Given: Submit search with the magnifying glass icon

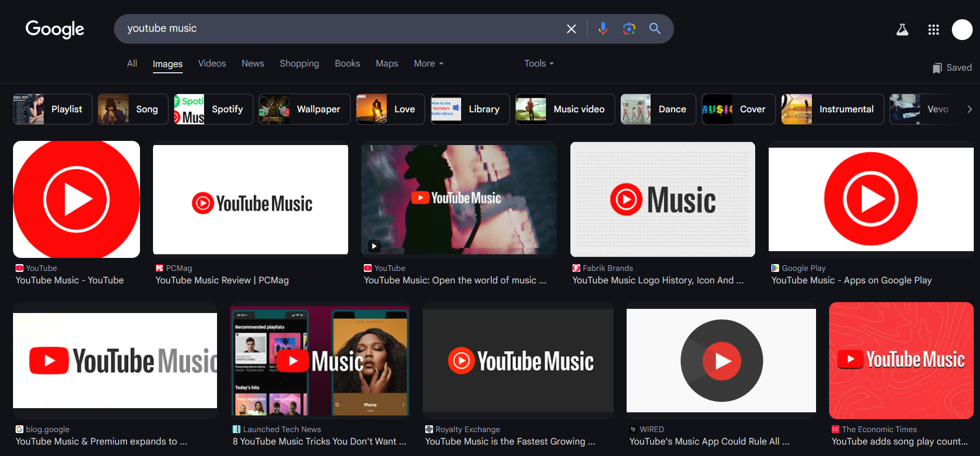Looking at the screenshot, I should 655,29.
